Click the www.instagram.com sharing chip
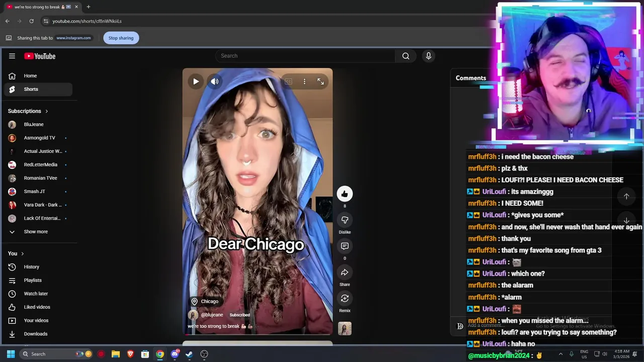Image resolution: width=644 pixels, height=362 pixels. pos(73,38)
